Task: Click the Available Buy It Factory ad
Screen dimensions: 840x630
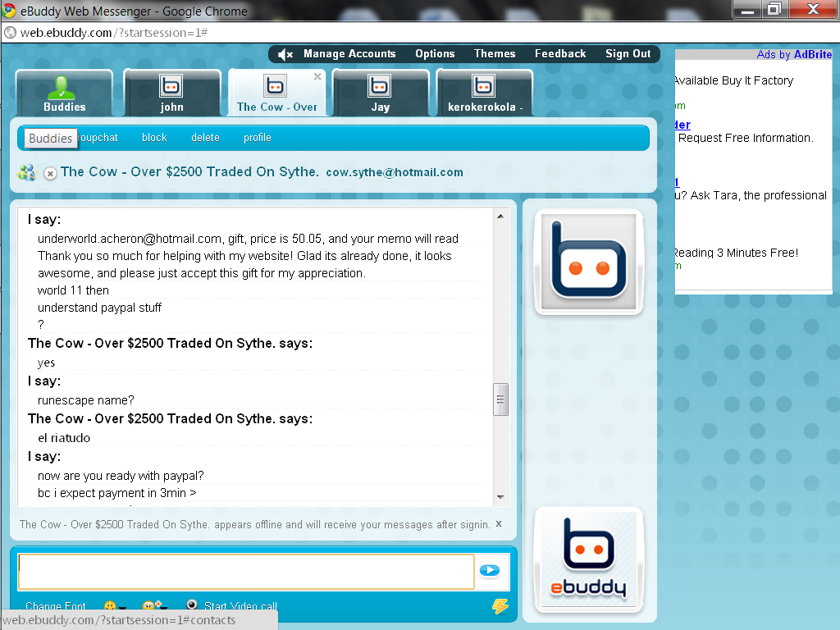Action: (733, 80)
